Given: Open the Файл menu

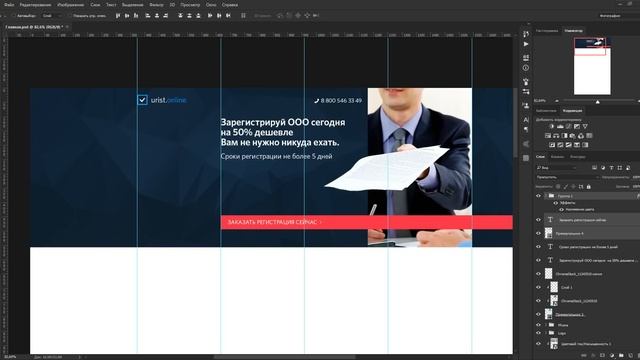Looking at the screenshot, I should tap(9, 4).
